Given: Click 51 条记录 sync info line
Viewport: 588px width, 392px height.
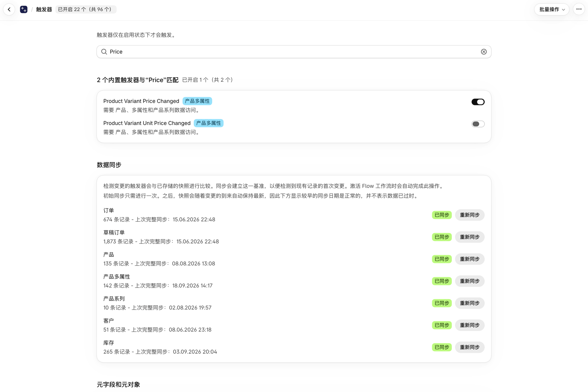Looking at the screenshot, I should [x=157, y=330].
